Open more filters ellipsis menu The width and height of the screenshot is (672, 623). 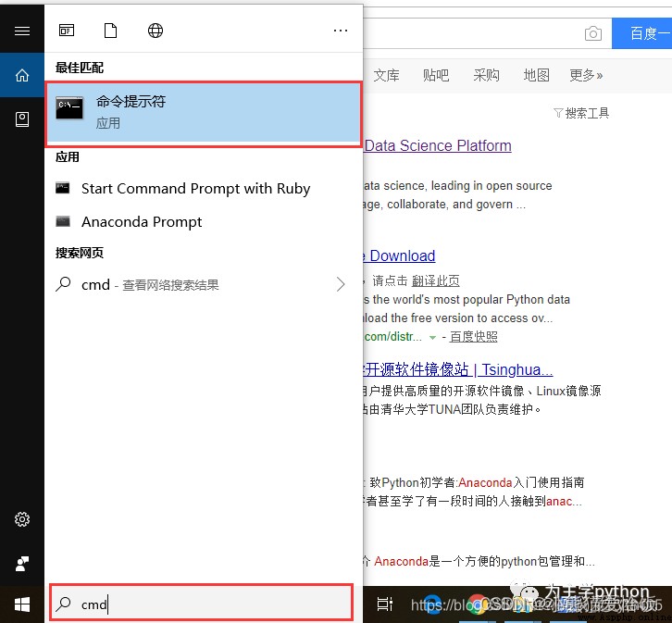341,31
